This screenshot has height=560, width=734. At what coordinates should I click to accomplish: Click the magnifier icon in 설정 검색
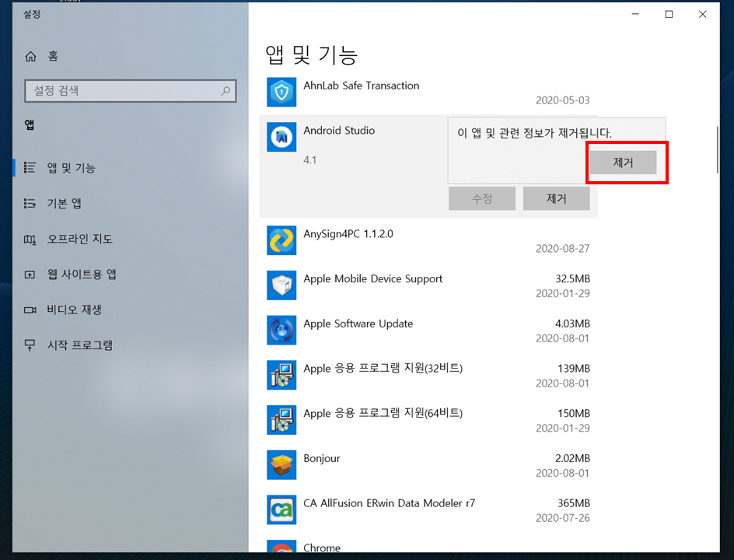click(x=225, y=90)
